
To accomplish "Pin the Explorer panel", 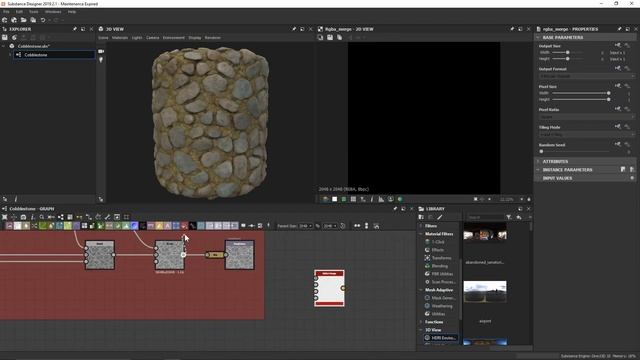I will coord(75,29).
